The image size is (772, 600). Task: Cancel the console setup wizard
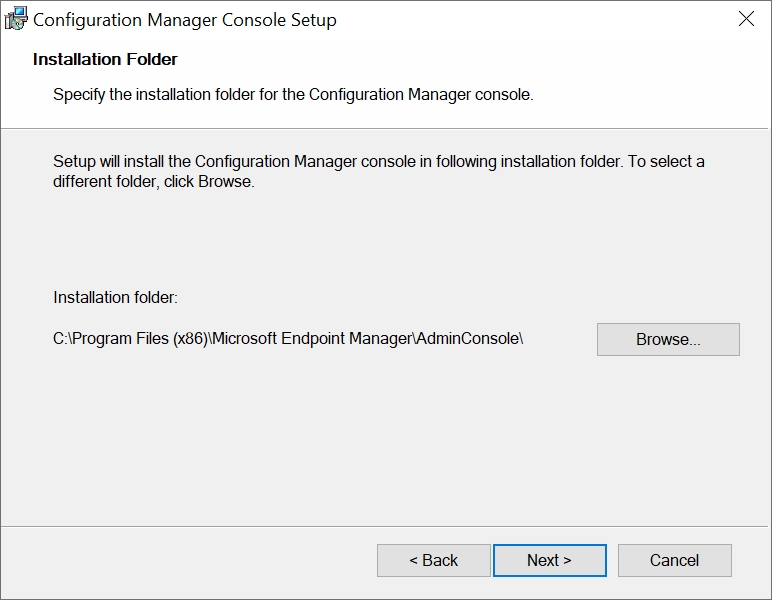coord(674,560)
